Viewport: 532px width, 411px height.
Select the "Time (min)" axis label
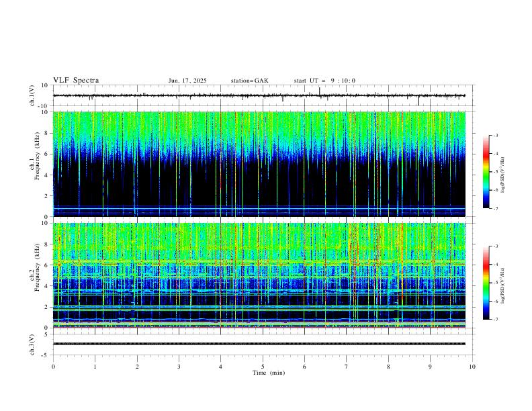click(x=269, y=373)
